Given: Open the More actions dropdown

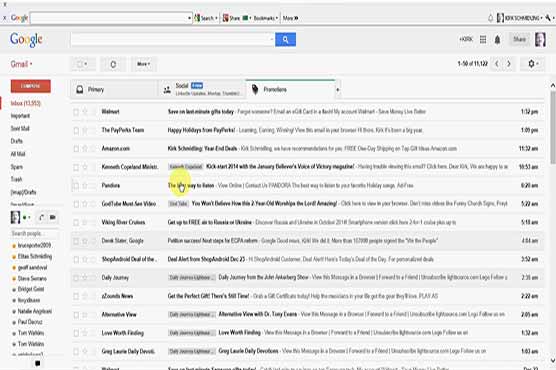Looking at the screenshot, I should [x=143, y=64].
